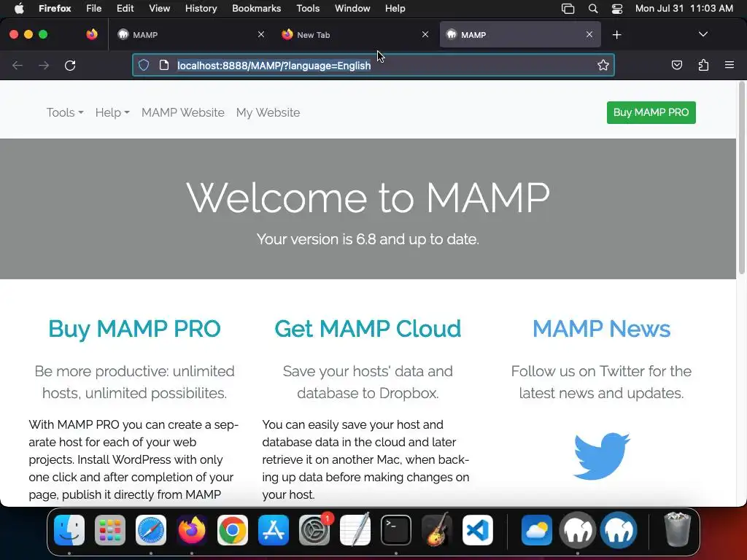Screen dimensions: 747x560
Task: Click the localhost address bar
Action: pyautogui.click(x=373, y=65)
